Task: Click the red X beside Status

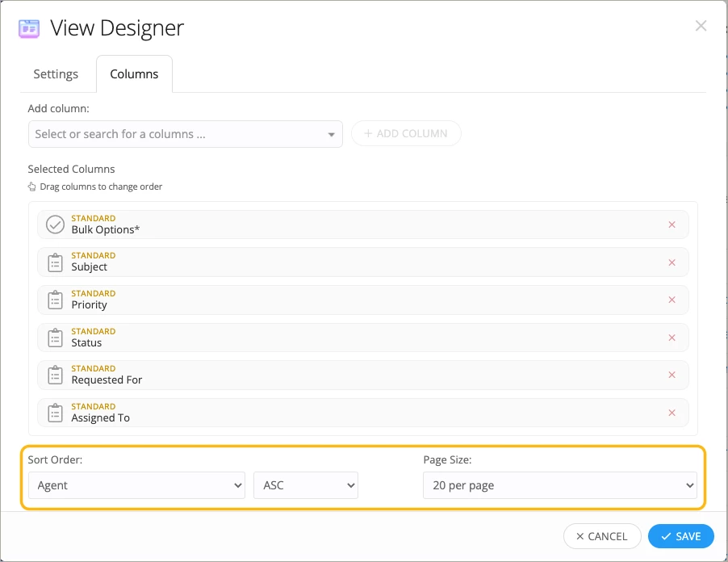Action: (672, 338)
